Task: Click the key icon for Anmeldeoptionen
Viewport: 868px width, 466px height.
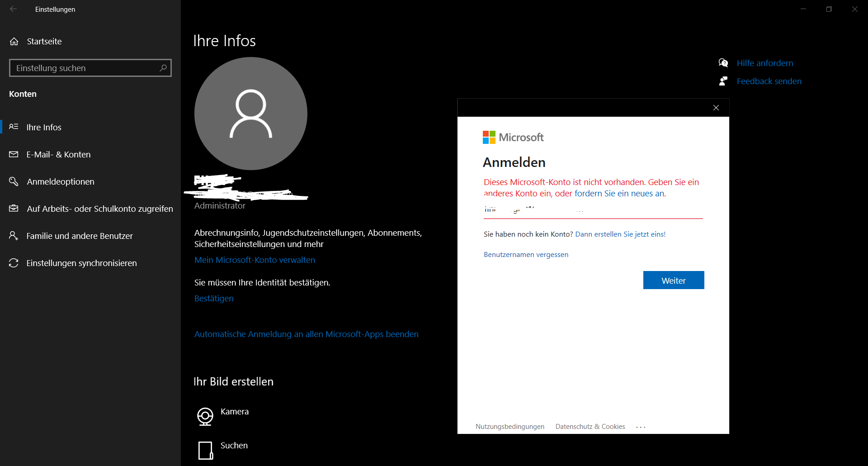Action: 14,181
